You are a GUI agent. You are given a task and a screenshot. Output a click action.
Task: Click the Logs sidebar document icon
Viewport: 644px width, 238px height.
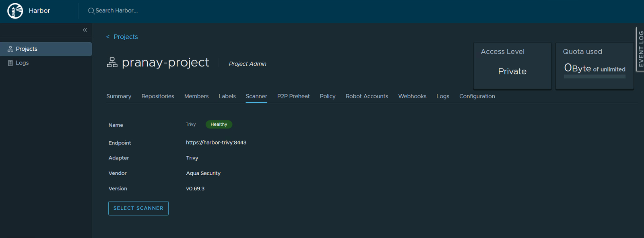point(10,63)
